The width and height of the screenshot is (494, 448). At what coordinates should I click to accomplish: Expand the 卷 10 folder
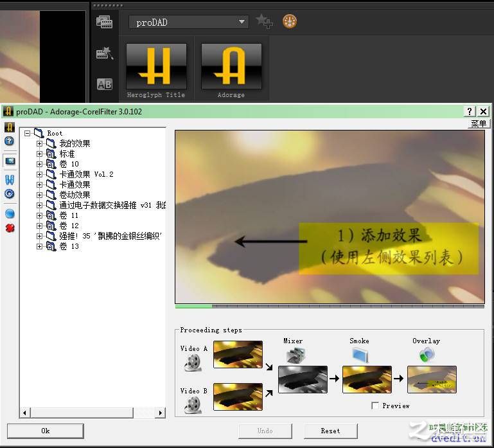click(39, 164)
